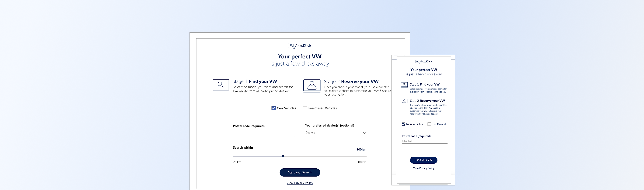Image resolution: width=644 pixels, height=190 pixels.
Task: Click the Search within slider handle
Action: [283, 156]
